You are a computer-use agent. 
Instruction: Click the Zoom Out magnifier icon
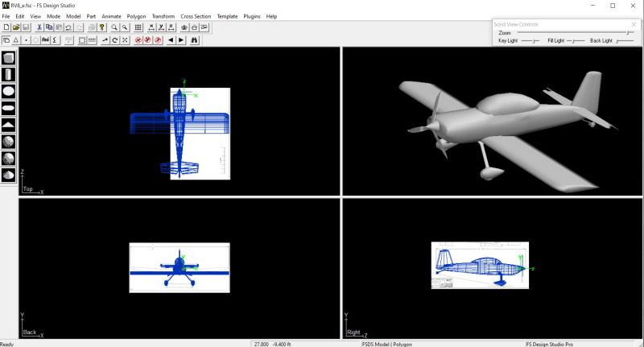coord(125,27)
